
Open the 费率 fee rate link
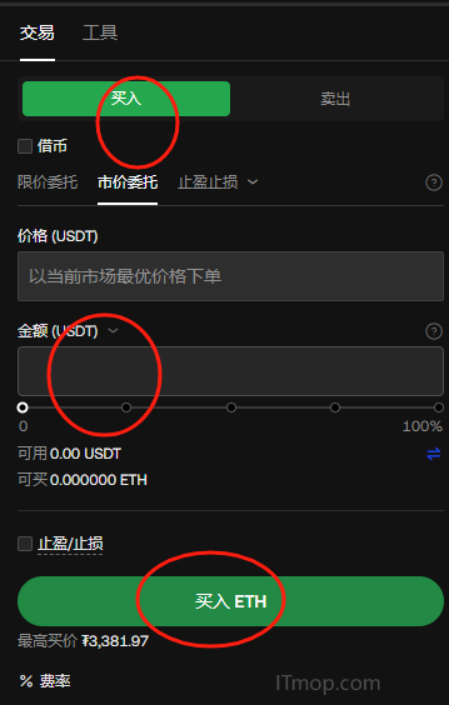pos(55,681)
